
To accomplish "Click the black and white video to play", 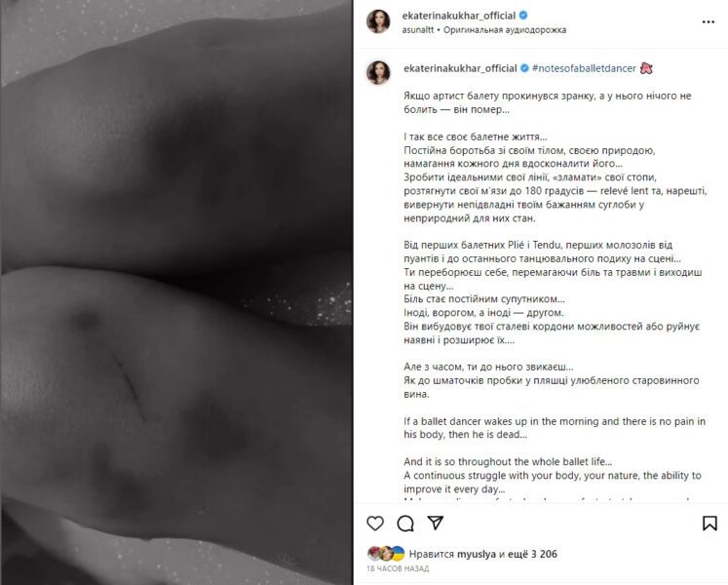I will point(176,292).
